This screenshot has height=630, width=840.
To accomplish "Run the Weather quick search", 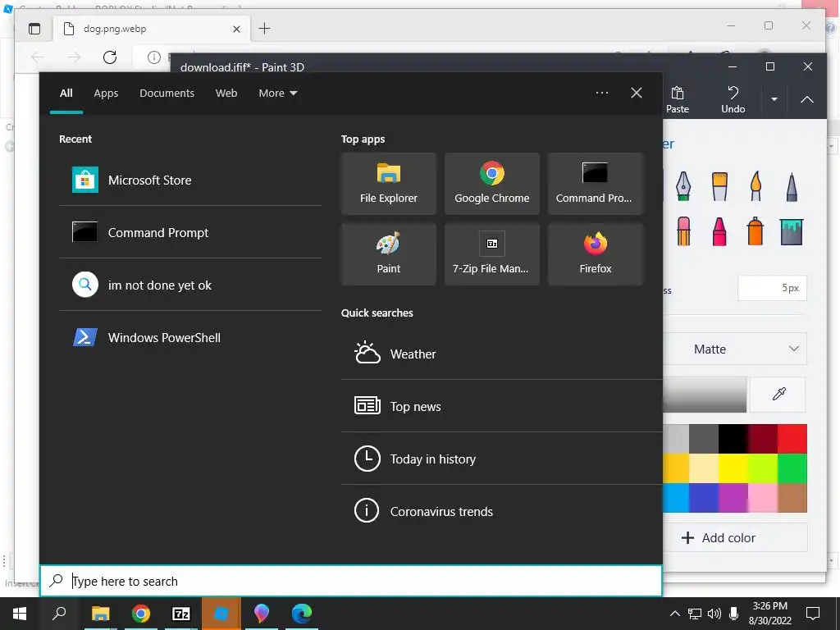I will [x=501, y=354].
